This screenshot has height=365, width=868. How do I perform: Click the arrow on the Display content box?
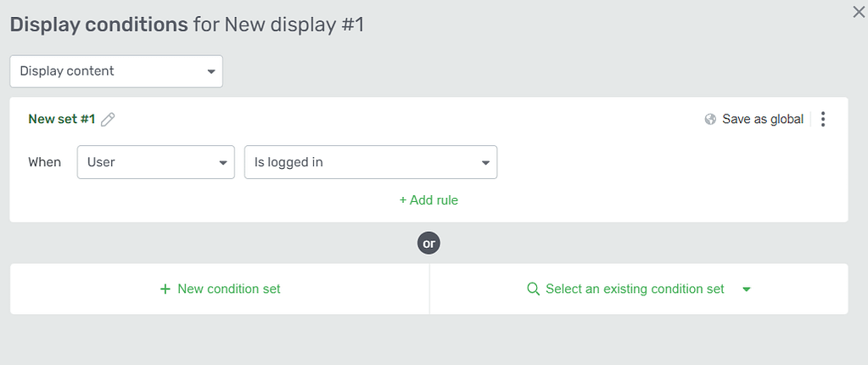click(211, 71)
